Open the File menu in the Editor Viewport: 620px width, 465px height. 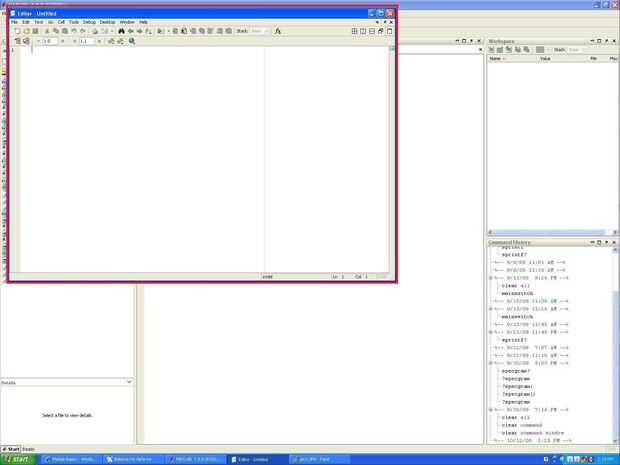[14, 22]
